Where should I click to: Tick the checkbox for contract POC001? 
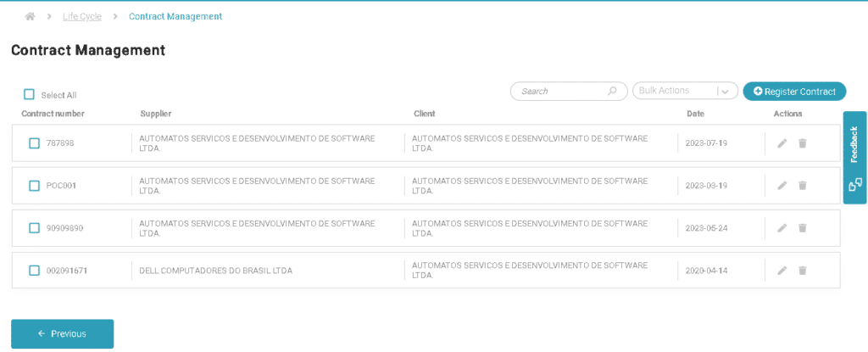point(35,186)
